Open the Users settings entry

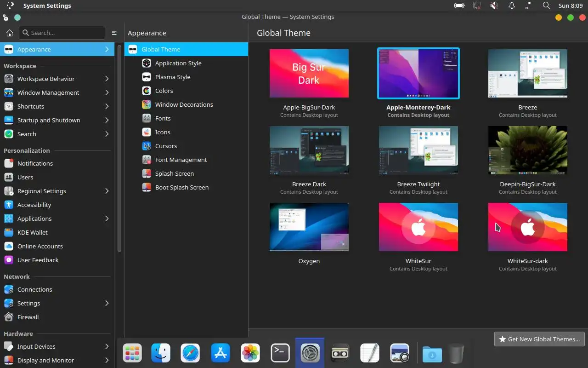point(57,177)
